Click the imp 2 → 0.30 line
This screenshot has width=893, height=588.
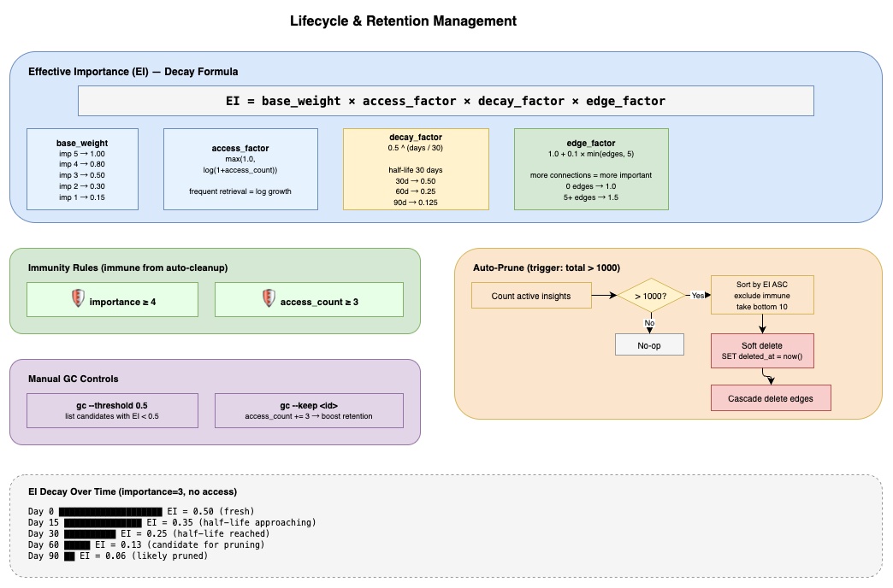pos(82,186)
